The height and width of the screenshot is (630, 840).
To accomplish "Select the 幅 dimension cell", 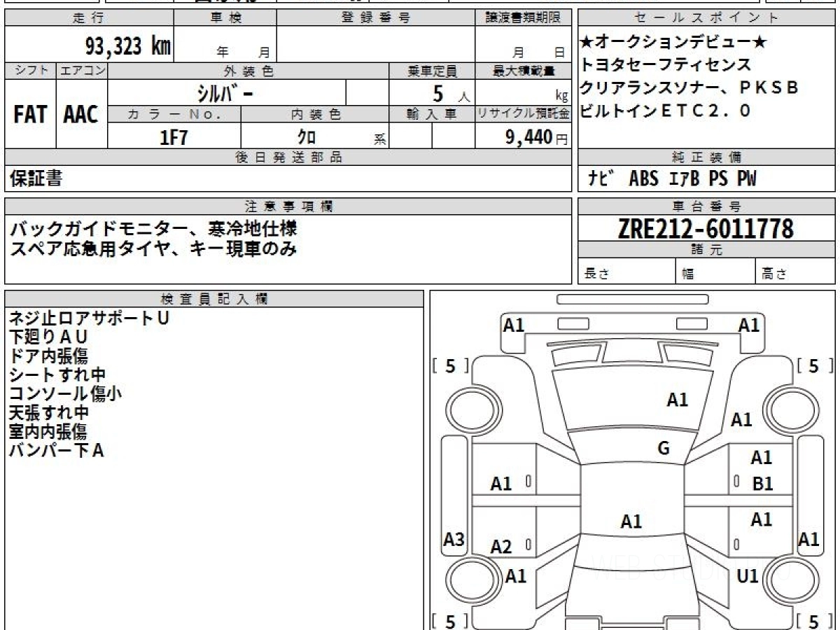I will pyautogui.click(x=715, y=272).
